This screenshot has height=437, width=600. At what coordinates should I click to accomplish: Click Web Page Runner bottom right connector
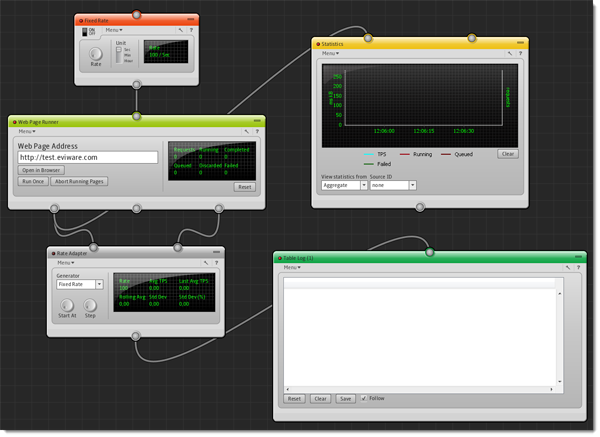pos(219,208)
